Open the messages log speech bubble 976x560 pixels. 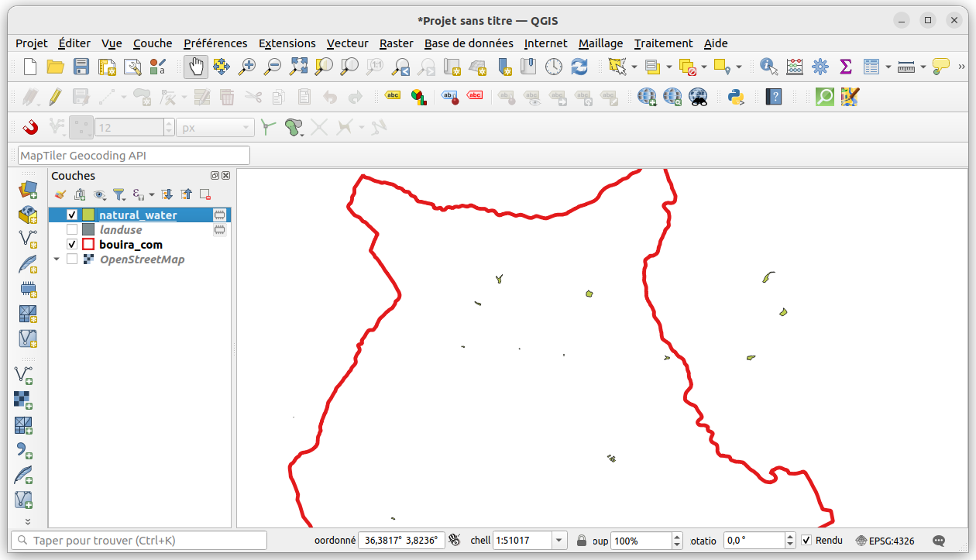point(939,541)
